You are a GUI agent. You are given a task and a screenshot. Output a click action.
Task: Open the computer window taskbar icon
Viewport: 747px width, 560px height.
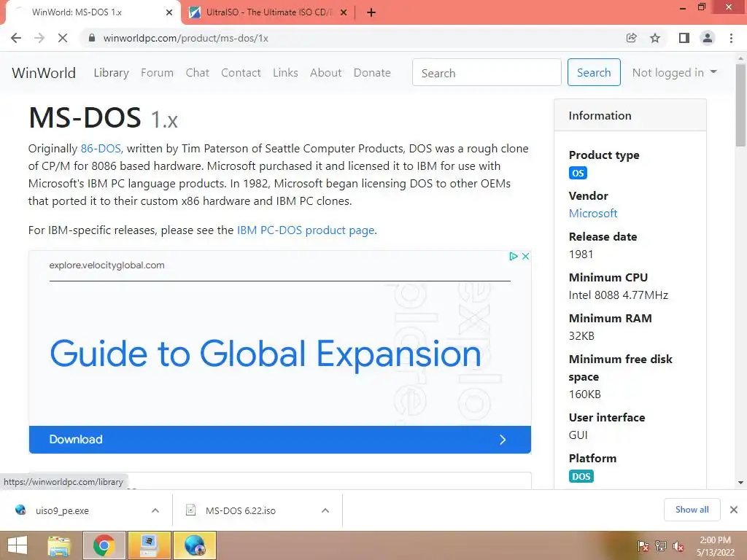point(149,545)
